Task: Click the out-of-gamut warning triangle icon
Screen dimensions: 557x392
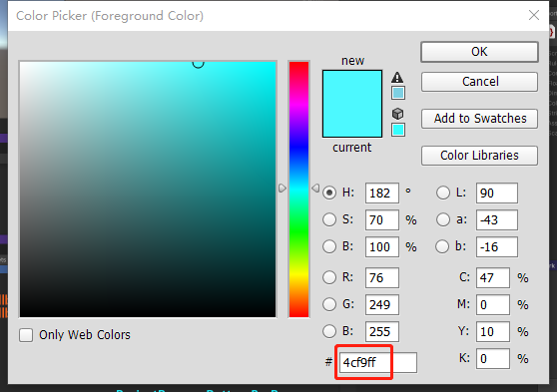Action: 397,77
